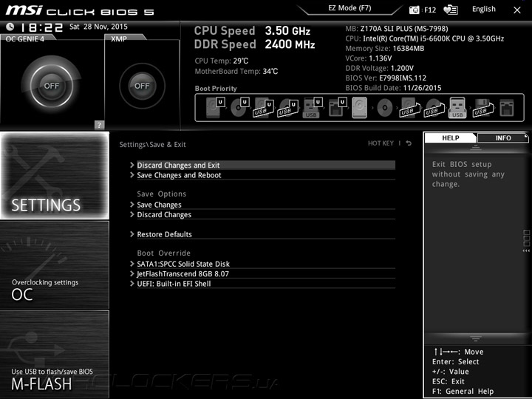The image size is (532, 399).
Task: Select the UEFI hard disk boot device icon
Action: (x=215, y=108)
